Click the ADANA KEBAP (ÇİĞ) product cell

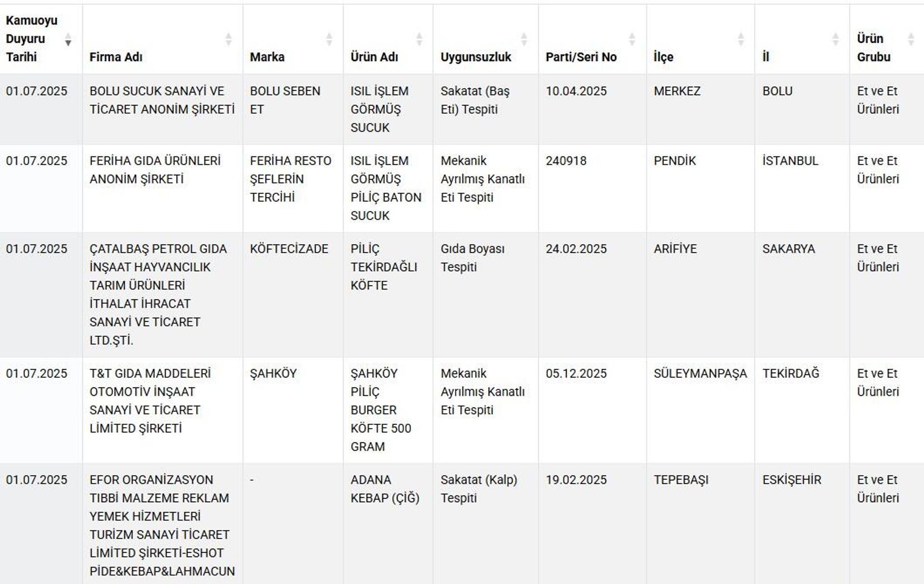pyautogui.click(x=385, y=489)
